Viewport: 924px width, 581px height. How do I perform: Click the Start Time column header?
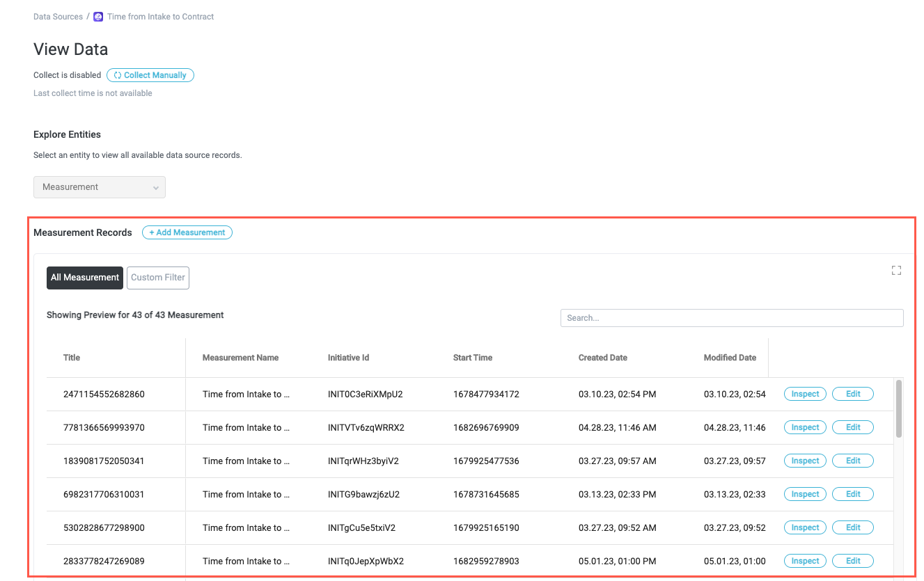tap(472, 358)
